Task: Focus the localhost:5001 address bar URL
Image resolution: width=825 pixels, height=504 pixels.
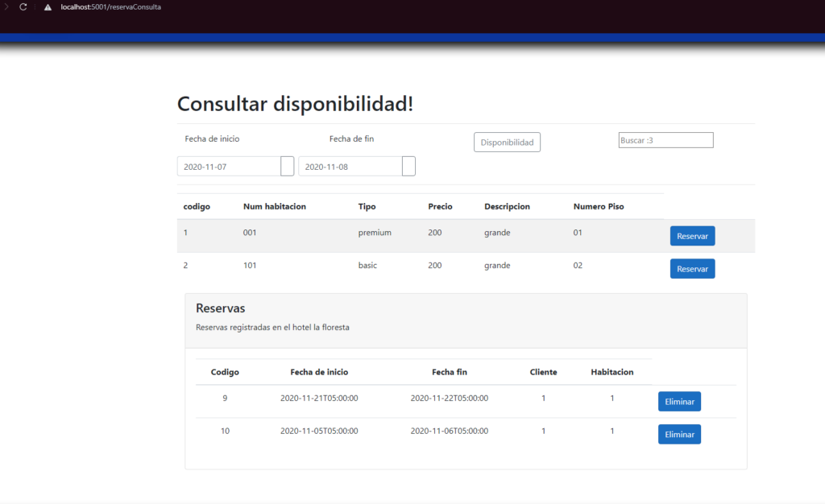Action: click(x=105, y=7)
